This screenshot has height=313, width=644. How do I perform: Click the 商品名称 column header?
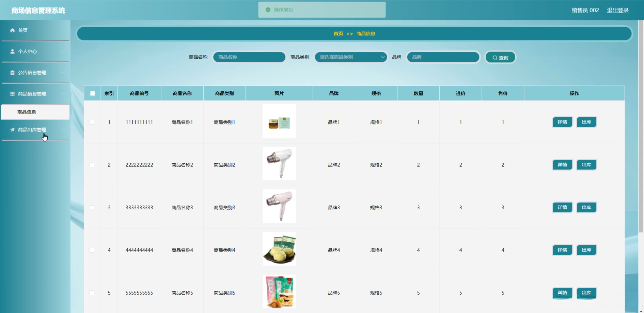[x=182, y=93]
